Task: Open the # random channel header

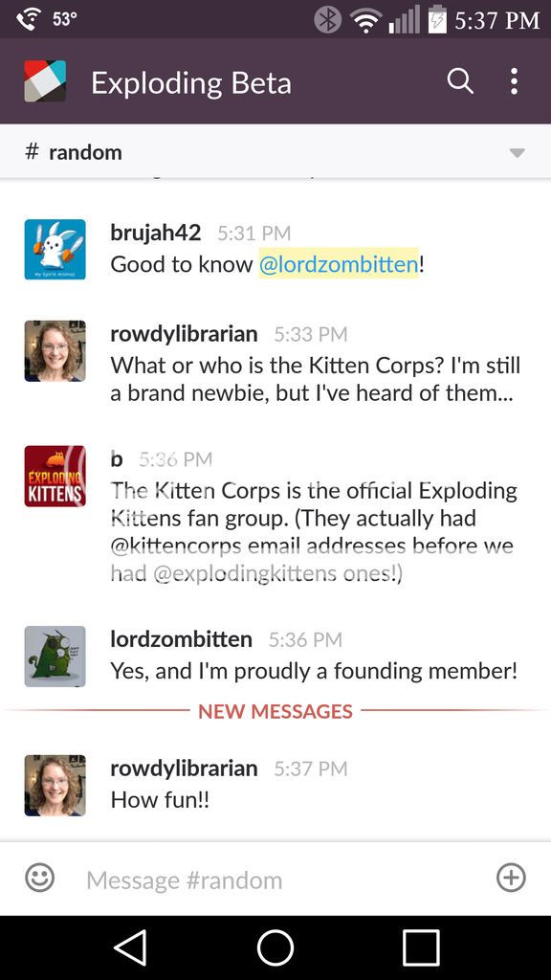Action: coord(275,152)
